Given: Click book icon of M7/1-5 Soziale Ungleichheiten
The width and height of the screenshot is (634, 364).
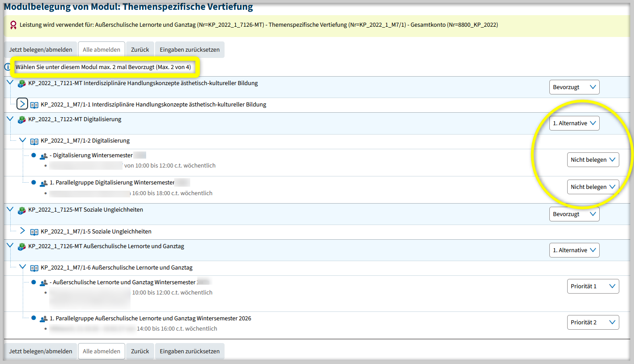Looking at the screenshot, I should (x=34, y=232).
